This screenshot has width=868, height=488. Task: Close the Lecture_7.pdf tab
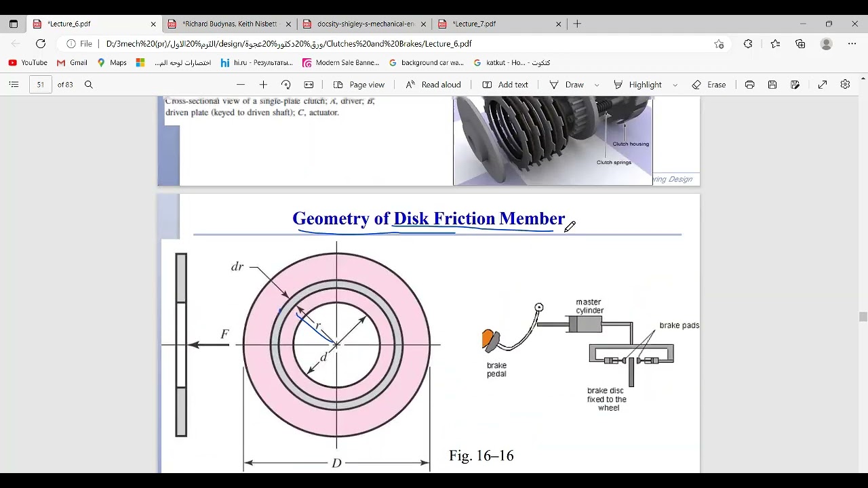click(559, 24)
